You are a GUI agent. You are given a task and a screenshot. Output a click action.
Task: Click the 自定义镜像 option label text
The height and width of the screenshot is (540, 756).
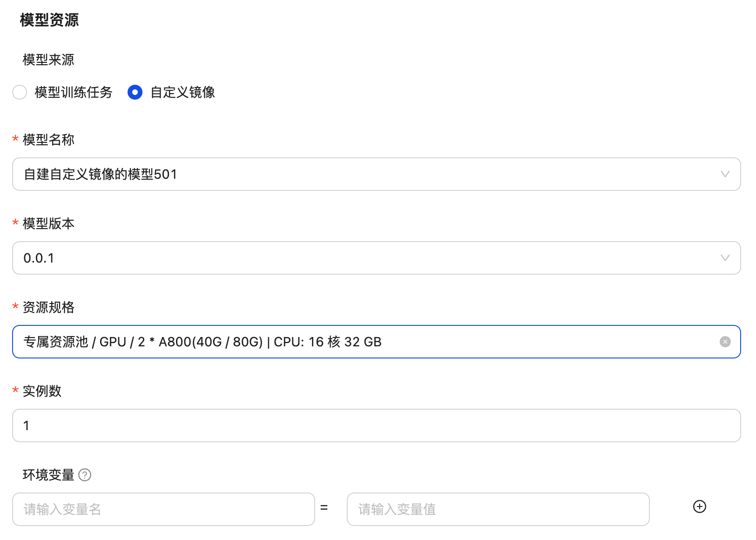182,92
